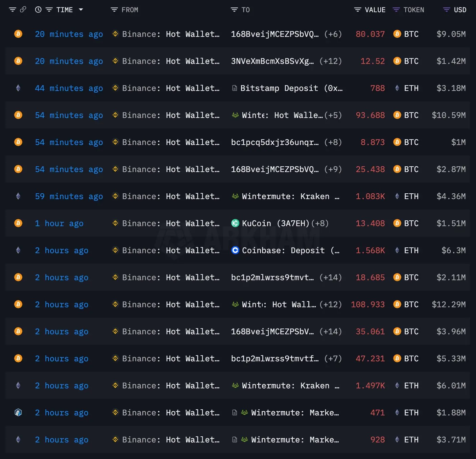The height and width of the screenshot is (459, 476).
Task: Click the Arbitrum chain icon in the $1.88M row
Action: [18, 412]
